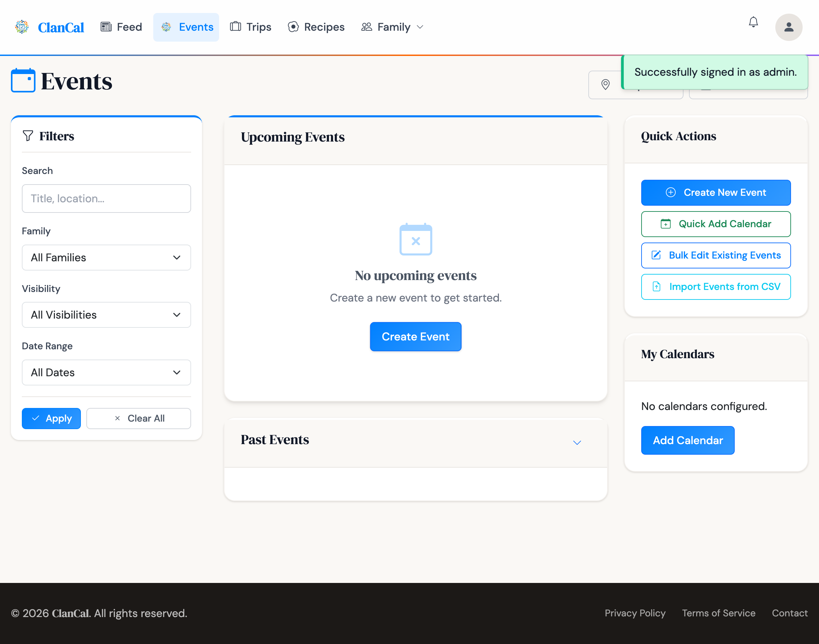
Task: Open the All Visibilities dropdown
Action: [106, 315]
